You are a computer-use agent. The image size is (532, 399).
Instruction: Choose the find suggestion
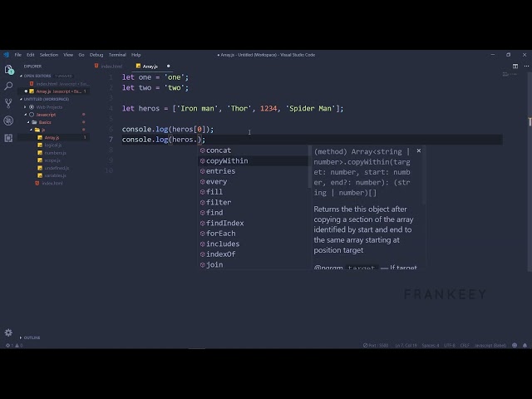(253, 213)
